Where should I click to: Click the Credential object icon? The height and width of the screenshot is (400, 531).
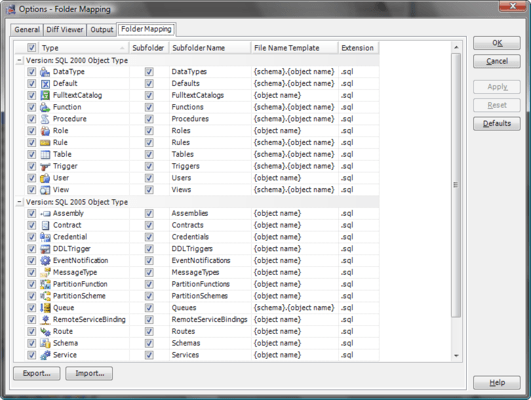coord(45,237)
